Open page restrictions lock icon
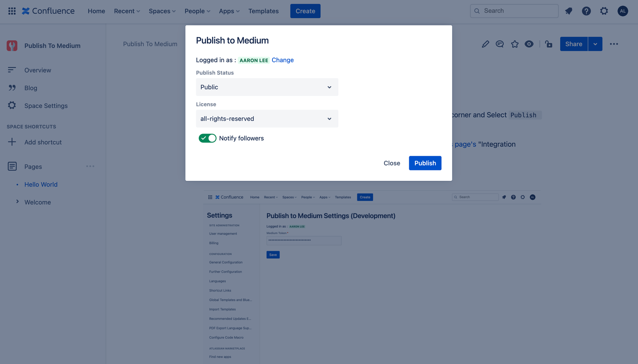 (549, 44)
